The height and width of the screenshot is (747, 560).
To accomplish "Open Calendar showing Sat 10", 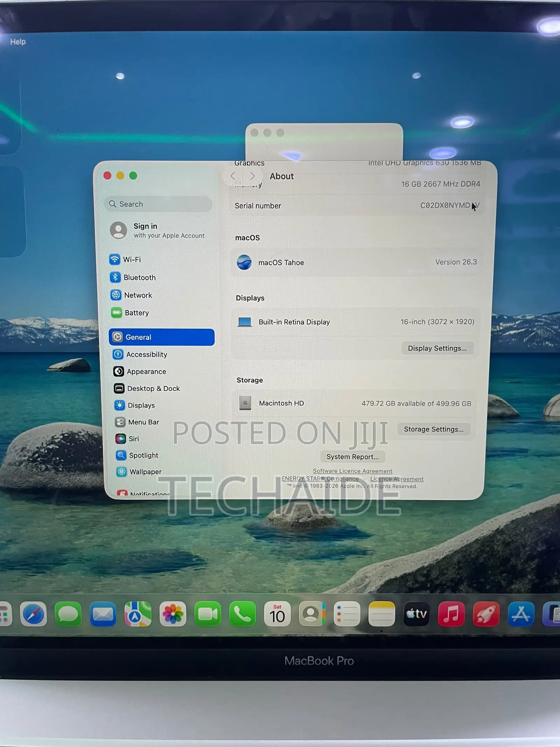I will tap(277, 614).
